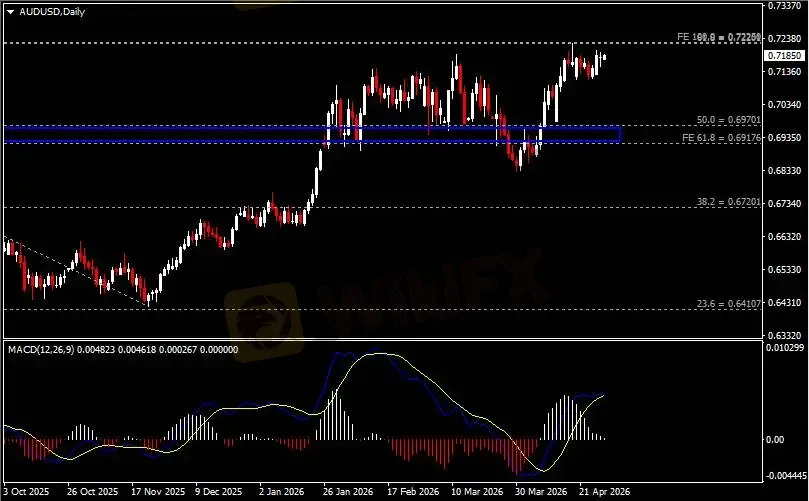Screen dimensions: 809x501
Task: Click the current price tag 0.71850
Action: pyautogui.click(x=785, y=55)
